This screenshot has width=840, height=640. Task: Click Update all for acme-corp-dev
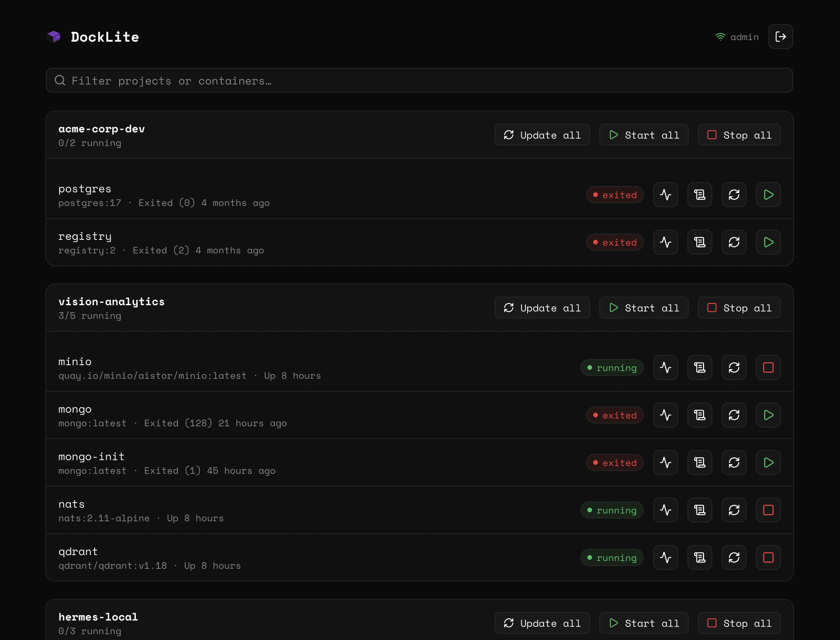(x=542, y=135)
